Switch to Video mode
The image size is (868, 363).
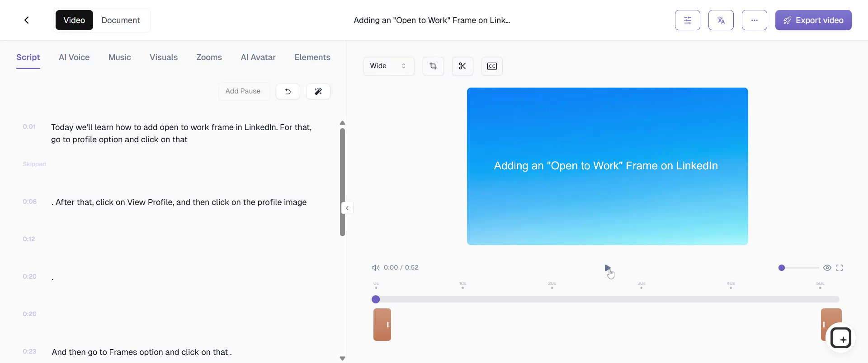point(74,20)
